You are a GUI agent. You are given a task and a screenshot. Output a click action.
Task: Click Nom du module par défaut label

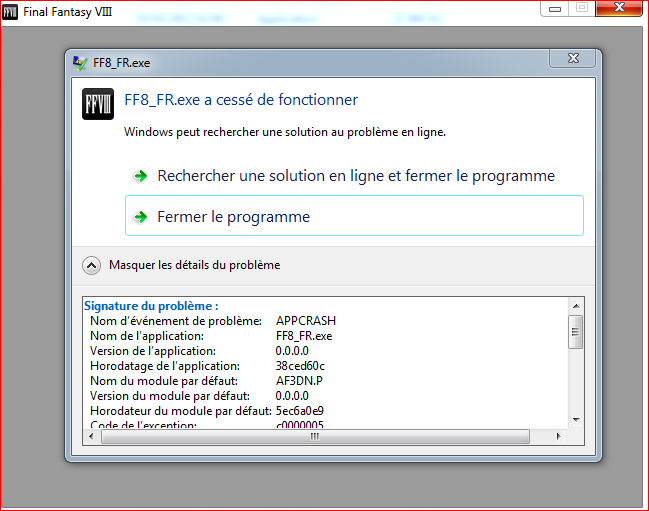tap(164, 381)
